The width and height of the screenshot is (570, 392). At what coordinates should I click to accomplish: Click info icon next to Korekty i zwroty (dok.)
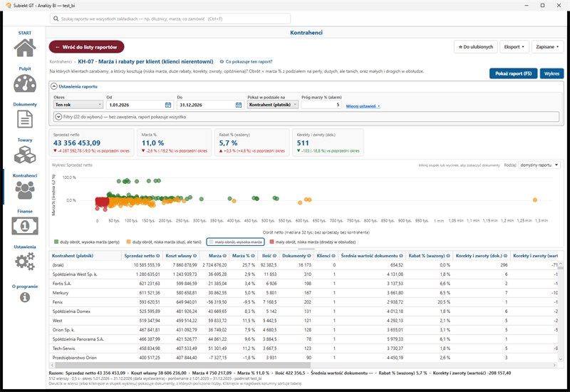pos(505,256)
